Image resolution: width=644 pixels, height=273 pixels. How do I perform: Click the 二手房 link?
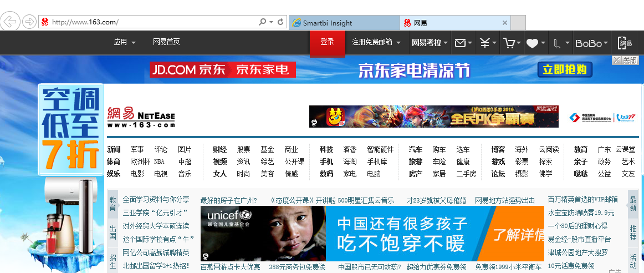coord(466,174)
